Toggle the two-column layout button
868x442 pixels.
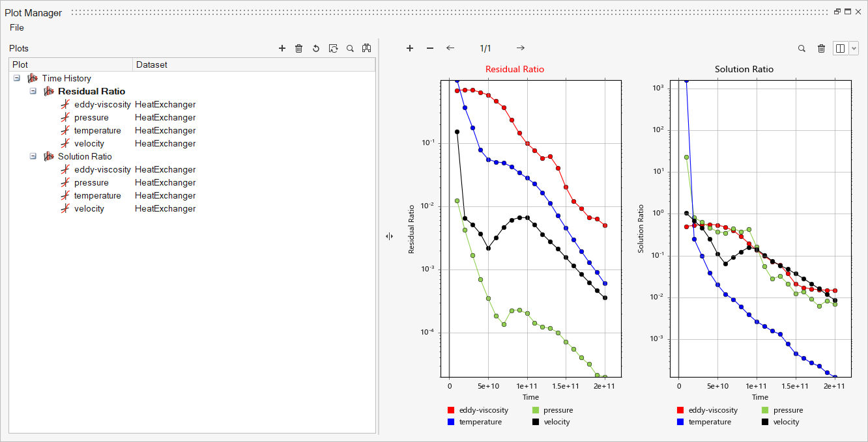pyautogui.click(x=841, y=48)
